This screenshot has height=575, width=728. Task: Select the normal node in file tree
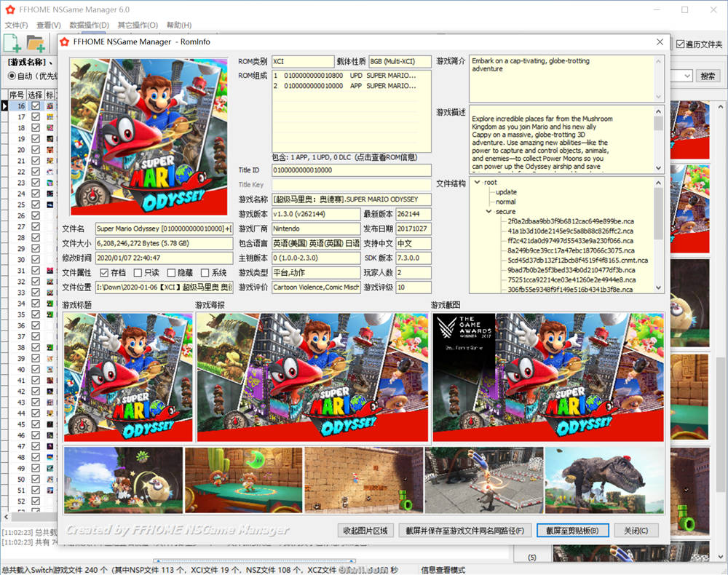tap(506, 202)
